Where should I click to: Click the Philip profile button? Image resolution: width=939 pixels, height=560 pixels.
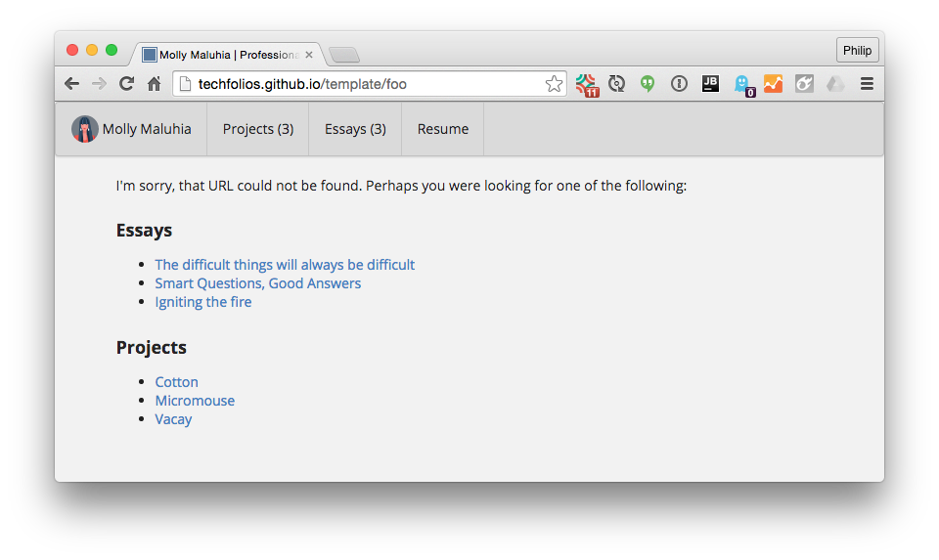pos(857,50)
